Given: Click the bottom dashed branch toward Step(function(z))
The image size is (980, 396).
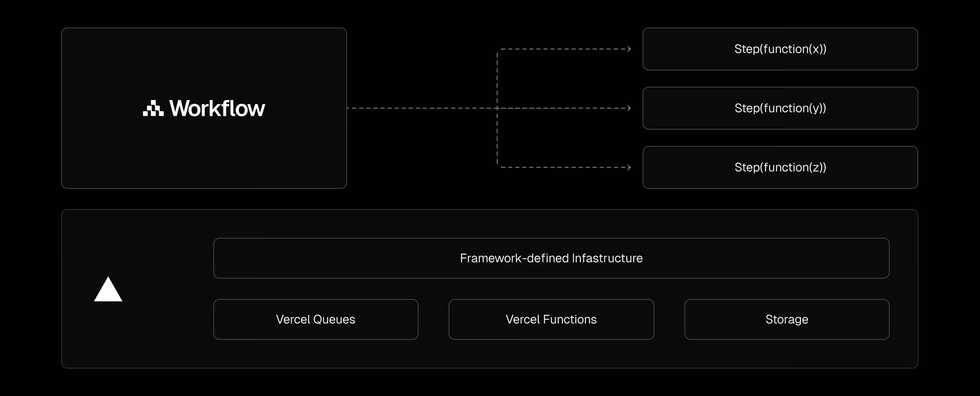Looking at the screenshot, I should point(561,167).
